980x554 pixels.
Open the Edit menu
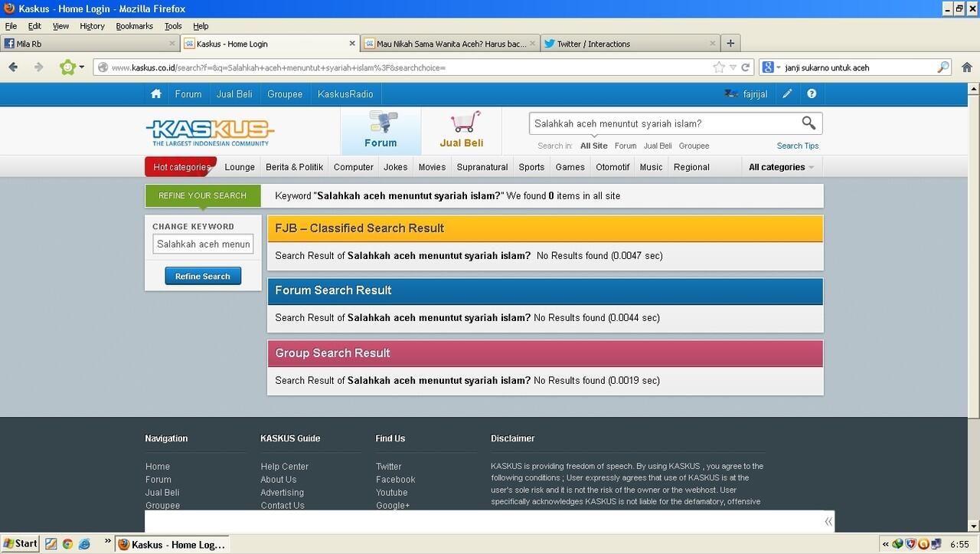click(34, 26)
